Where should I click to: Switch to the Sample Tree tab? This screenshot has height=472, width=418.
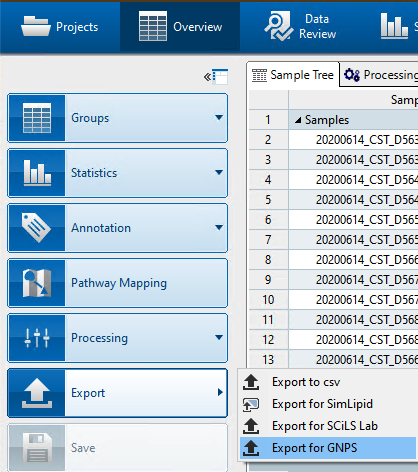click(x=293, y=75)
